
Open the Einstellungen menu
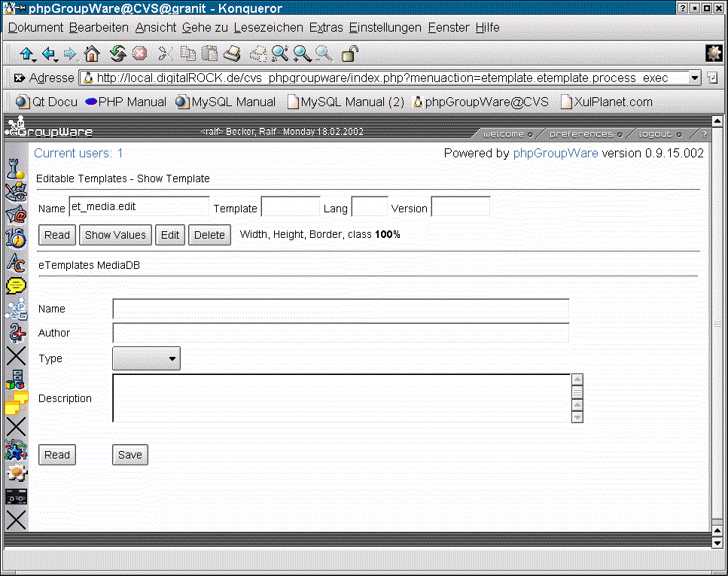pos(385,28)
